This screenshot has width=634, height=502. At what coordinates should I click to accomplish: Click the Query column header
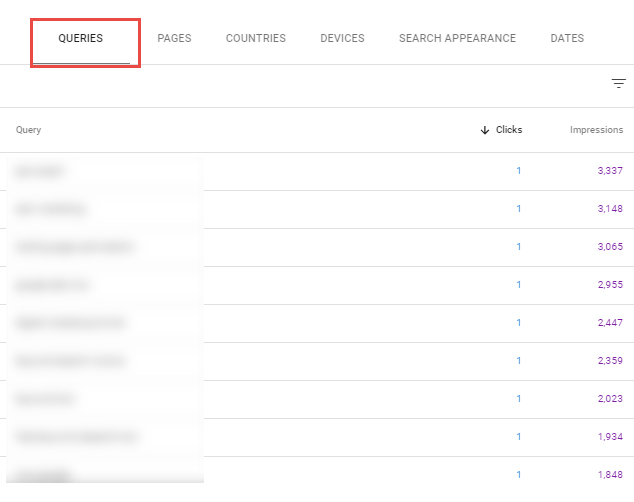28,130
